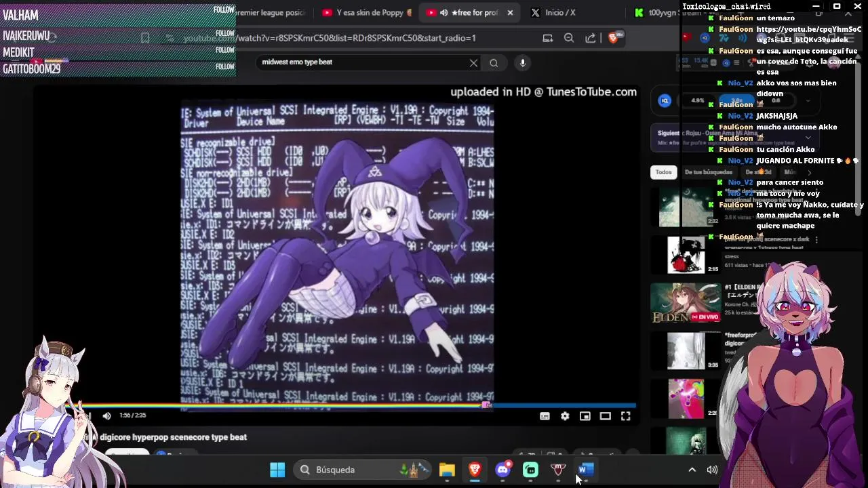Click the zoom magnifier in address bar

pyautogui.click(x=569, y=38)
